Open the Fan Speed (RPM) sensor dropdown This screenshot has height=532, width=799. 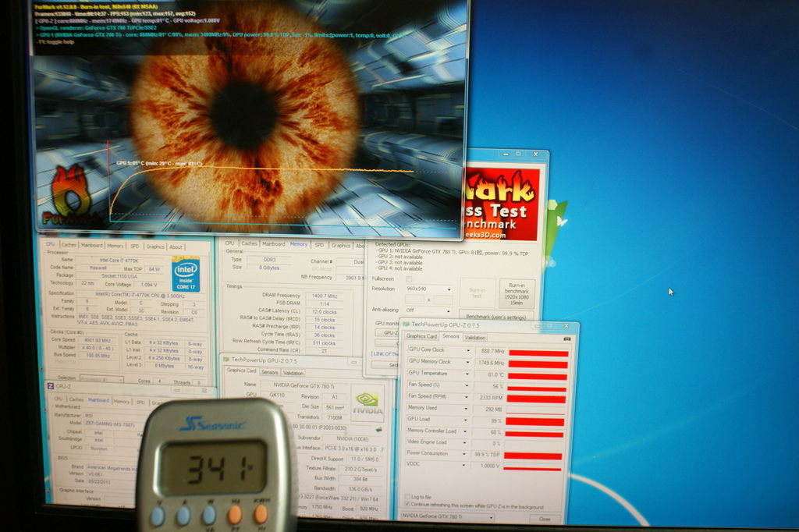pyautogui.click(x=466, y=397)
